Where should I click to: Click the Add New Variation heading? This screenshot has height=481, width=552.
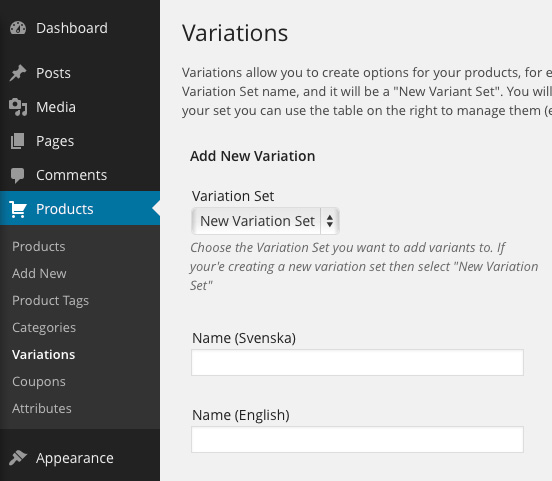click(x=252, y=156)
